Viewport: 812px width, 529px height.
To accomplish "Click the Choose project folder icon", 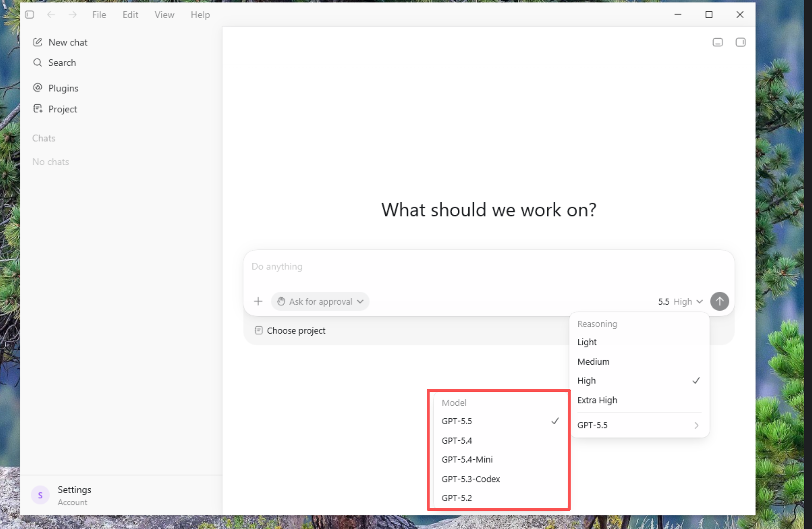I will [x=259, y=330].
